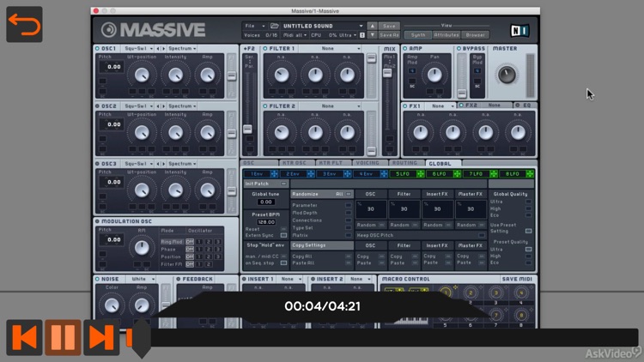
Task: Open the File dropdown menu
Action: [254, 26]
